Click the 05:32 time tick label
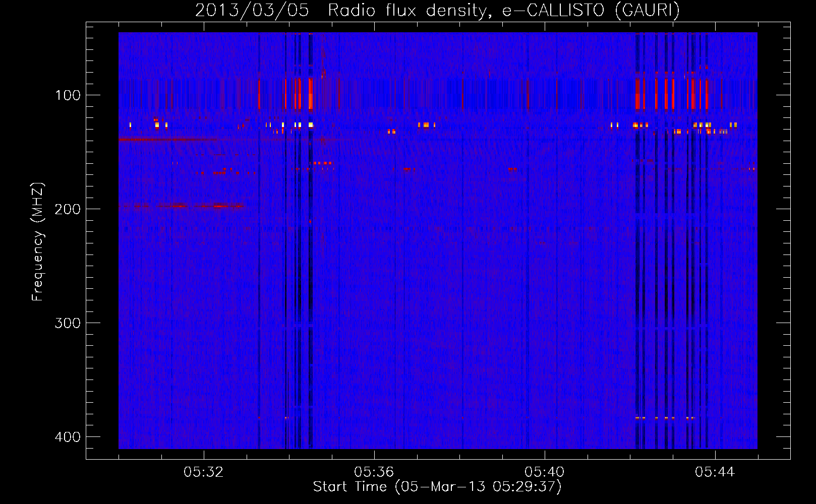 coord(204,472)
